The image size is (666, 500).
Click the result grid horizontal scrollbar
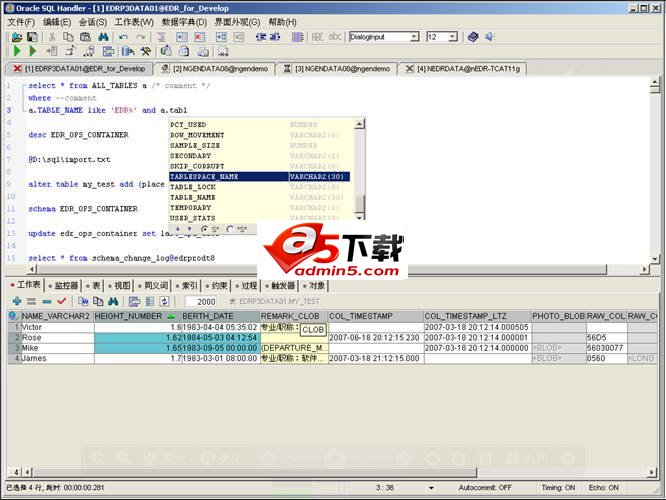[x=255, y=472]
